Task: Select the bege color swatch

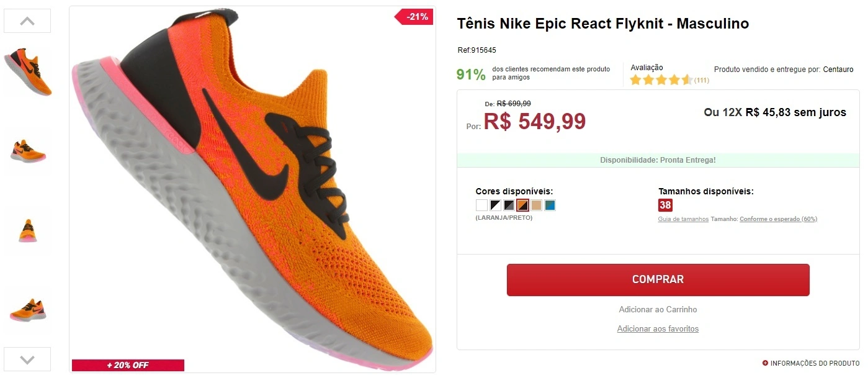Action: [535, 204]
